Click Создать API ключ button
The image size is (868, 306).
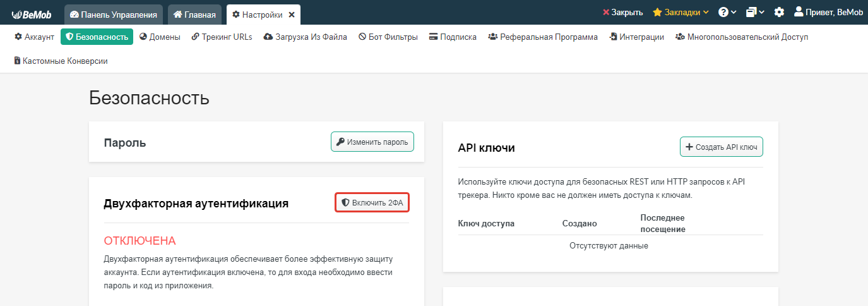[722, 147]
